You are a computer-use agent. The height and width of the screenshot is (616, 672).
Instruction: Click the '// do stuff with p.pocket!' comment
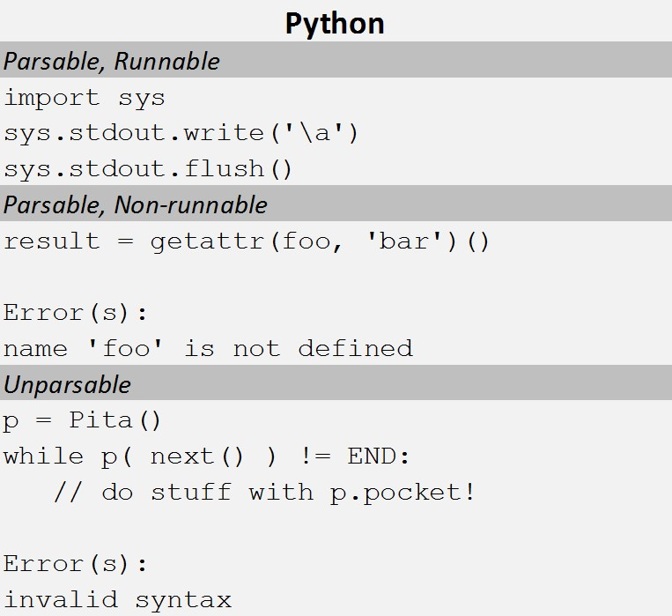point(264,492)
